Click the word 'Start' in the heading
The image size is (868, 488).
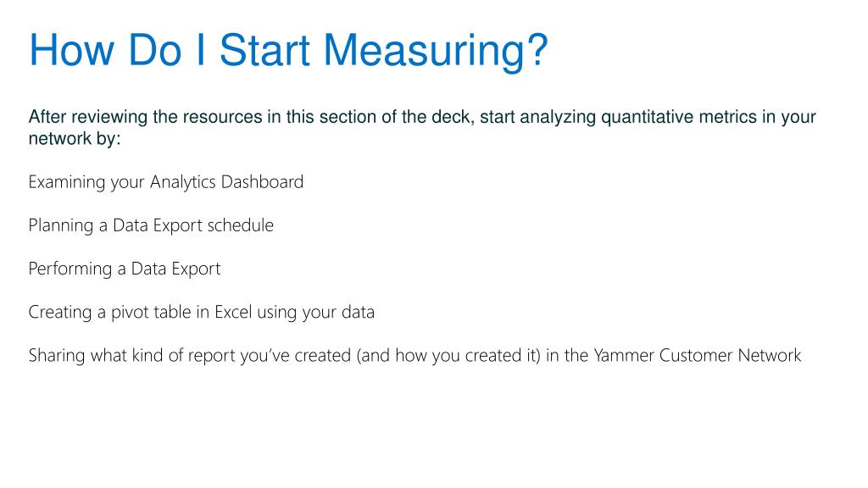(264, 50)
